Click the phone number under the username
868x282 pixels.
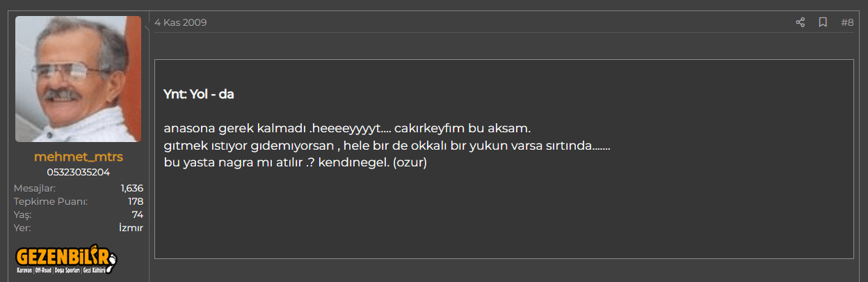(x=78, y=172)
